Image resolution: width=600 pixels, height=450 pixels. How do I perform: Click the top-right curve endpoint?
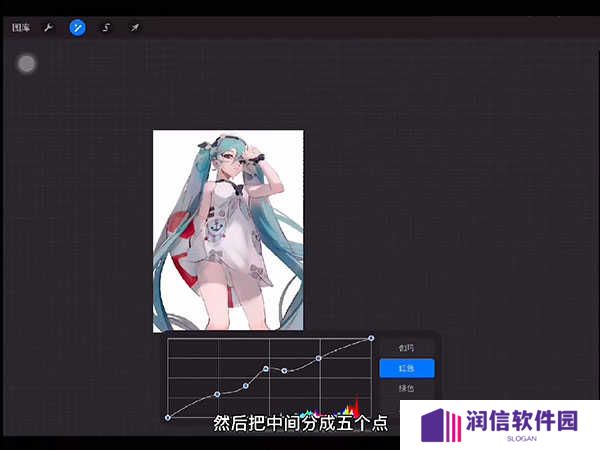pyautogui.click(x=371, y=338)
